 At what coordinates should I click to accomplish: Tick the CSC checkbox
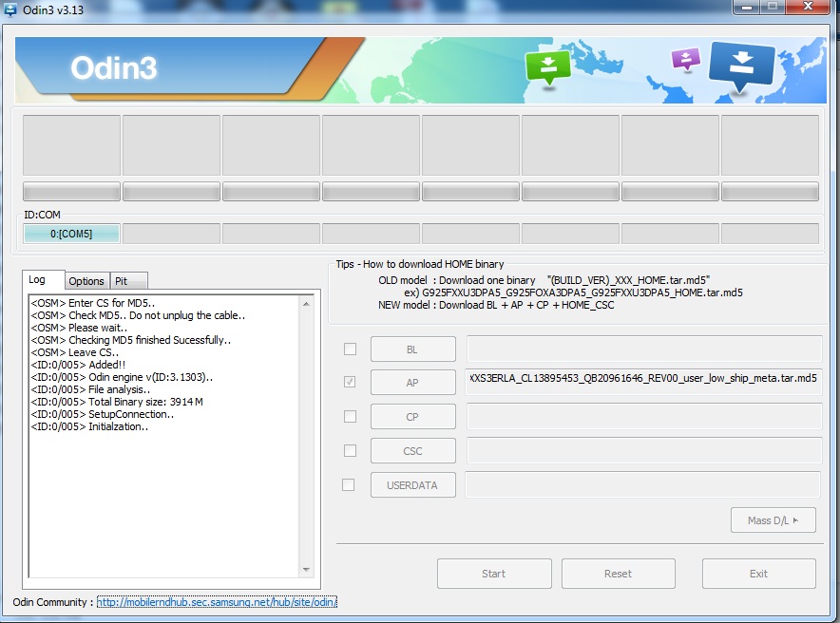click(x=350, y=450)
